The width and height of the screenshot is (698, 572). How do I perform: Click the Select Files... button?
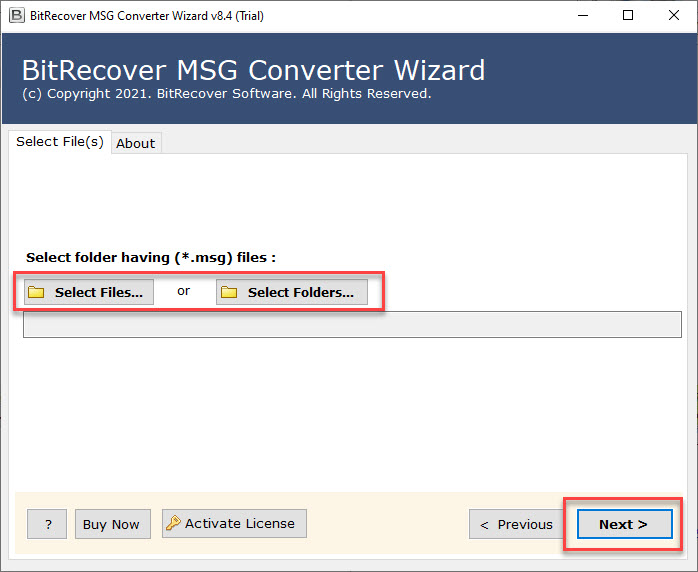[89, 292]
